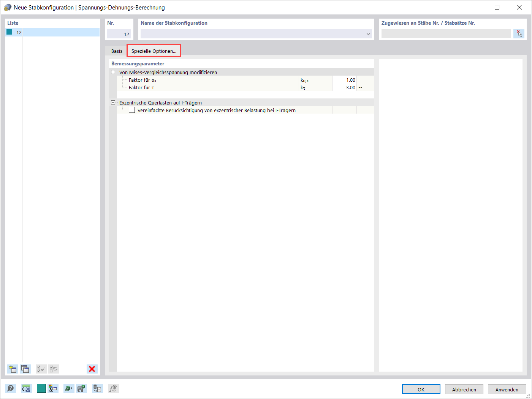Screen dimensions: 532x399
Task: Click the select-all checkmark icon
Action: (x=41, y=369)
